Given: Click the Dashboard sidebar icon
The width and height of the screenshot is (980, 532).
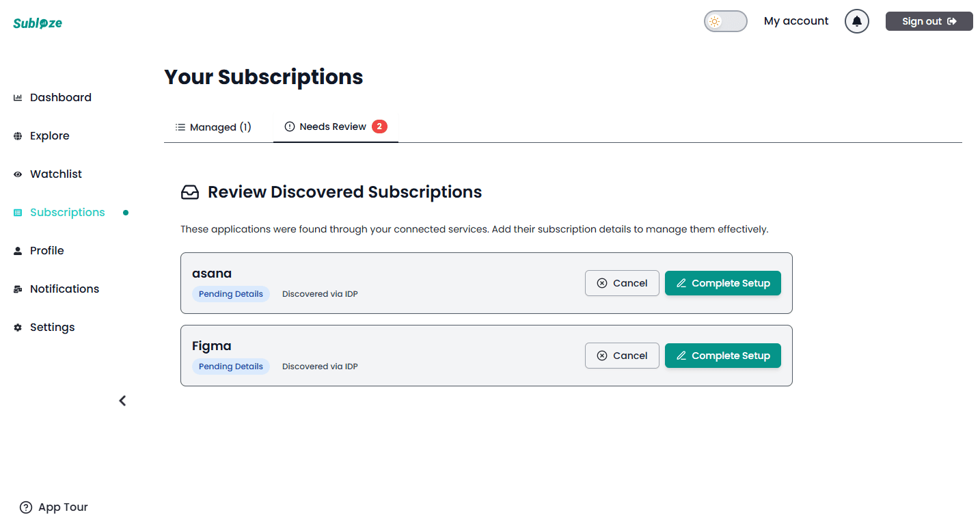Looking at the screenshot, I should click(x=17, y=97).
